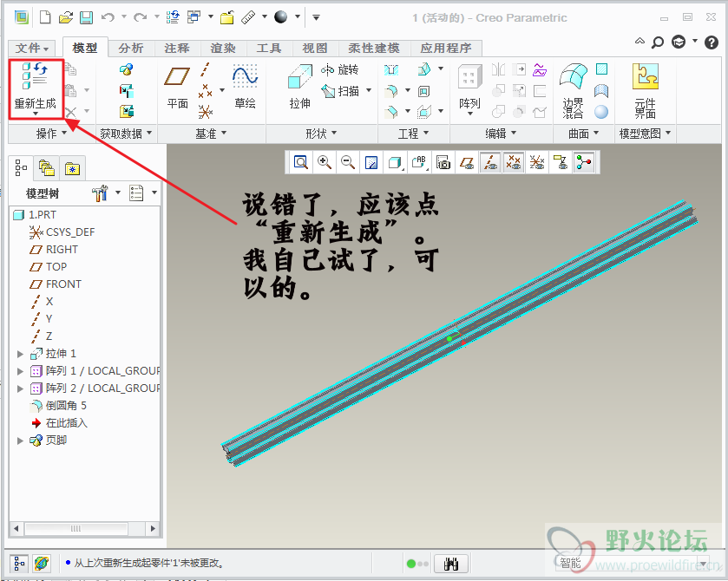Image resolution: width=728 pixels, height=581 pixels.
Task: Switch to the 视图 tab
Action: (x=315, y=49)
